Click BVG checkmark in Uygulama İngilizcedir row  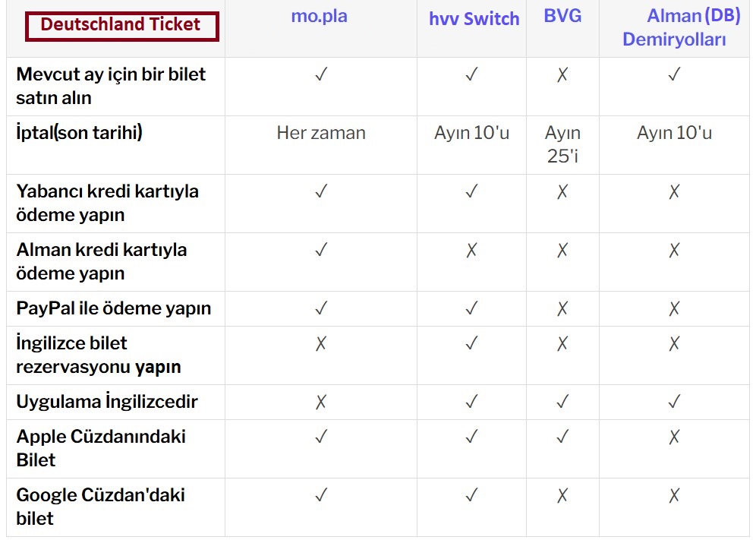tap(562, 402)
